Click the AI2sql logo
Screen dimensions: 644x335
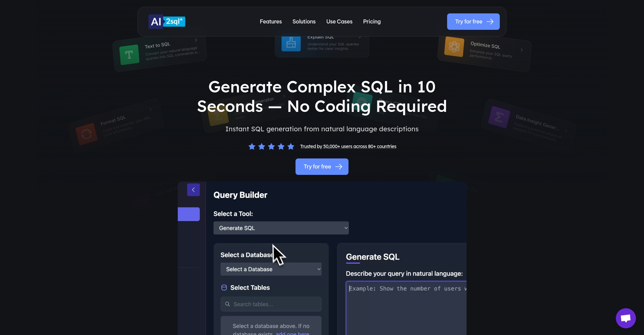(167, 21)
